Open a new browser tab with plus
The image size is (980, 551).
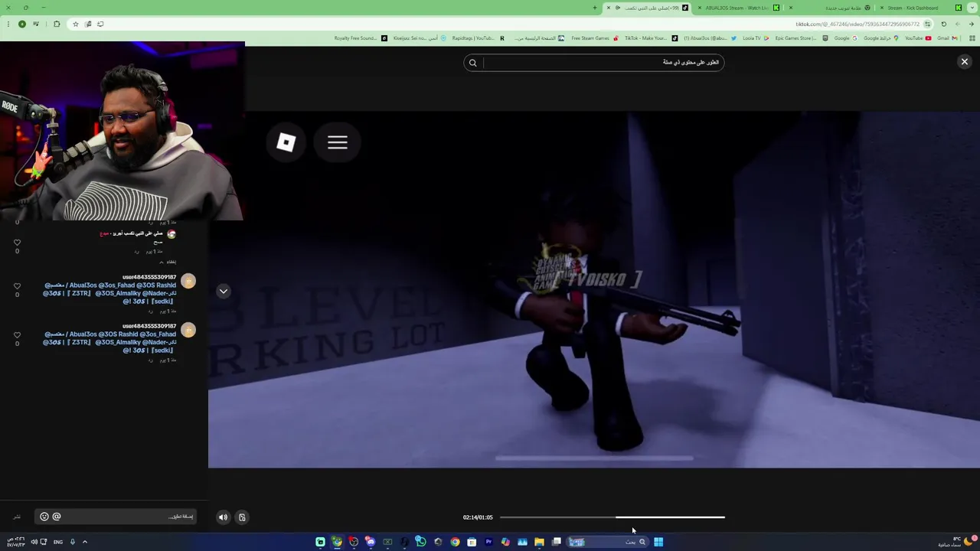click(x=595, y=8)
